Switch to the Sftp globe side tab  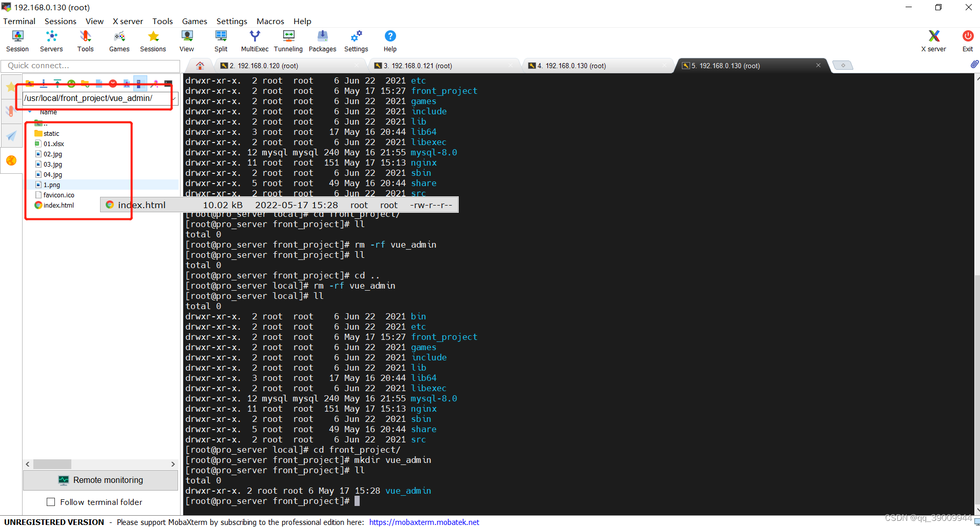click(x=11, y=160)
